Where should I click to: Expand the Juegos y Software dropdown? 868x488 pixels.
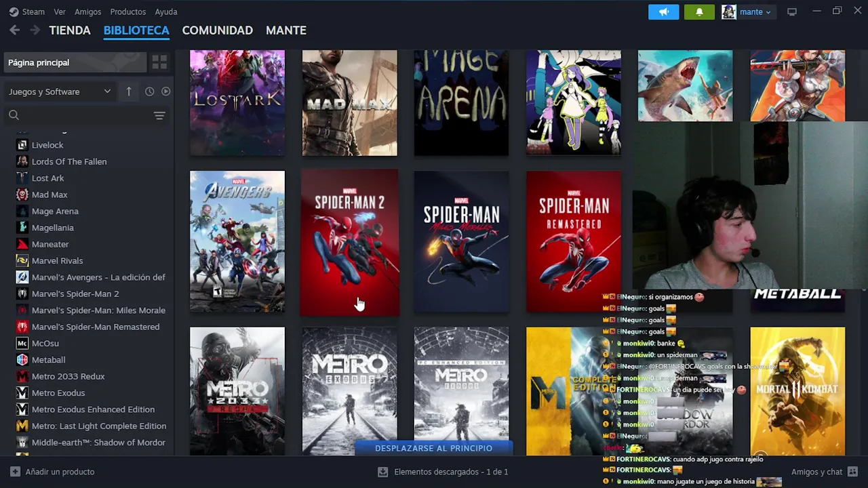click(x=59, y=91)
